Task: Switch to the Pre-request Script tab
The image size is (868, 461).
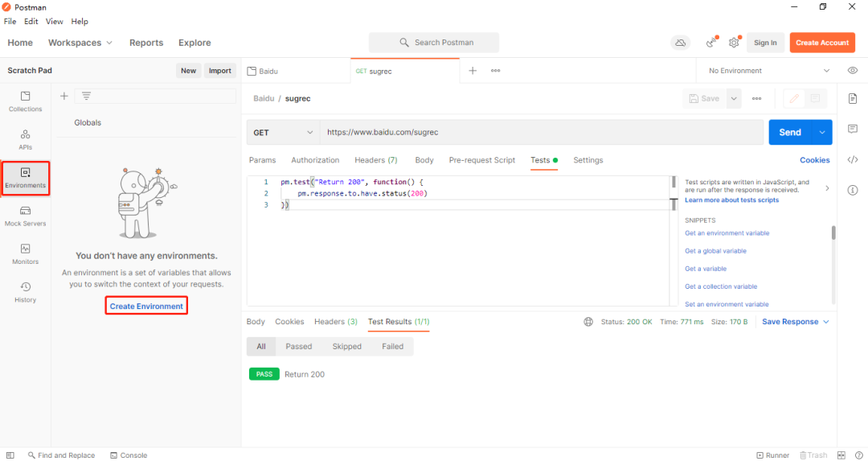Action: coord(481,160)
